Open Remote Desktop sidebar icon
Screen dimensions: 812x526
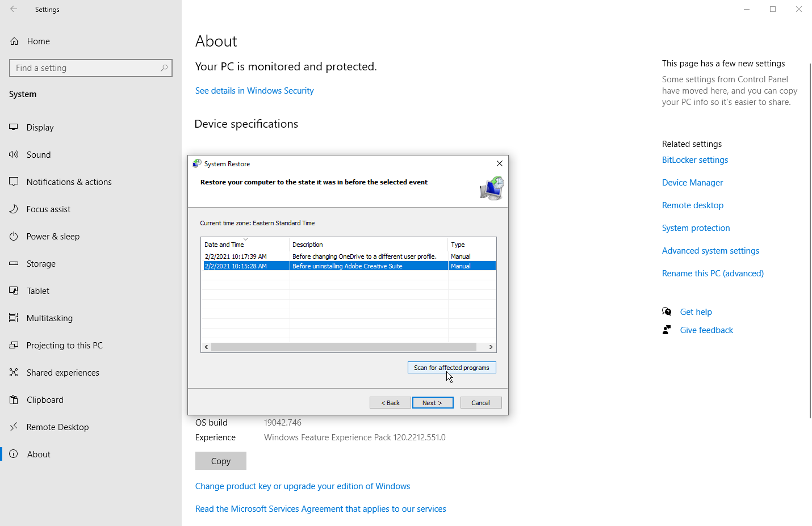(x=14, y=427)
